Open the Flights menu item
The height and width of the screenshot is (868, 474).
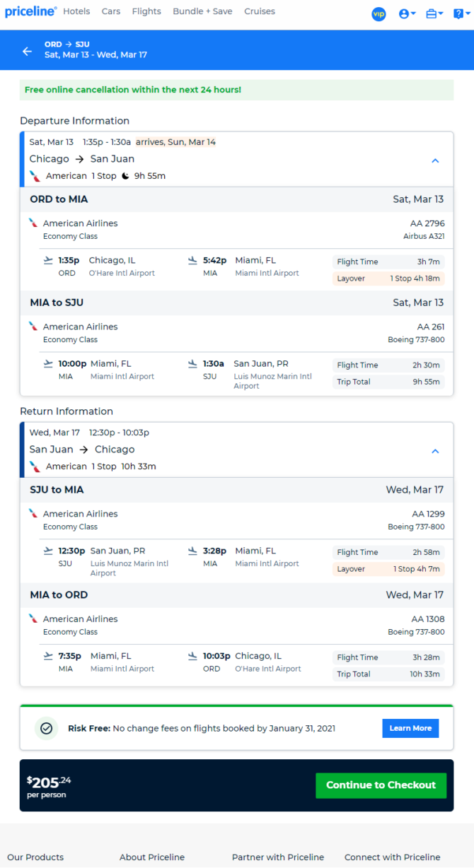click(146, 11)
